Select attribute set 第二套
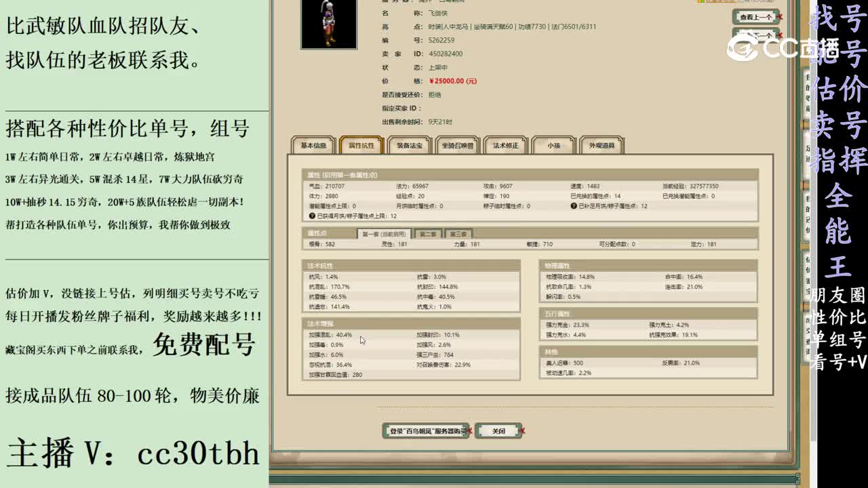868x488 pixels. click(428, 234)
